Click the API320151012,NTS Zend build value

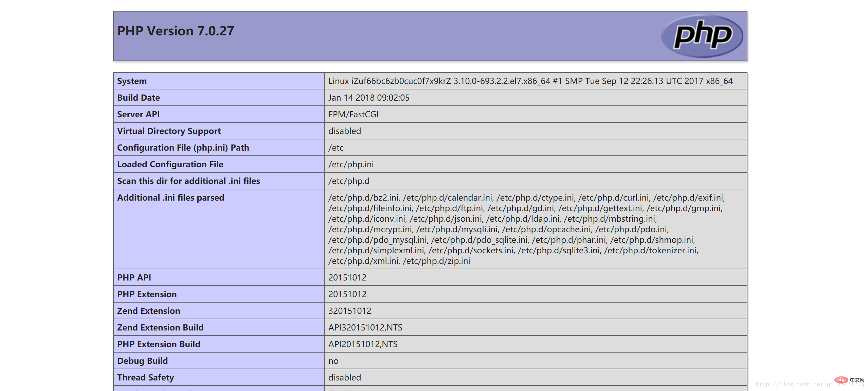(365, 327)
